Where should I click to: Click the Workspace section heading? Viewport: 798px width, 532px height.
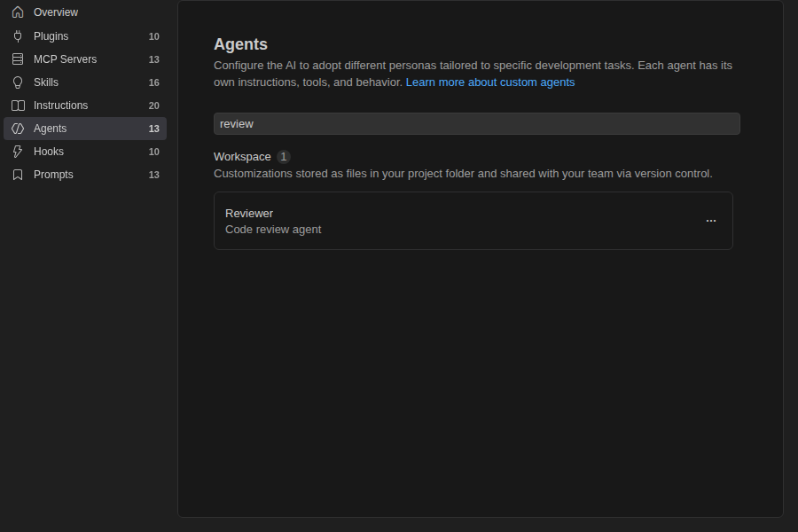pos(242,157)
